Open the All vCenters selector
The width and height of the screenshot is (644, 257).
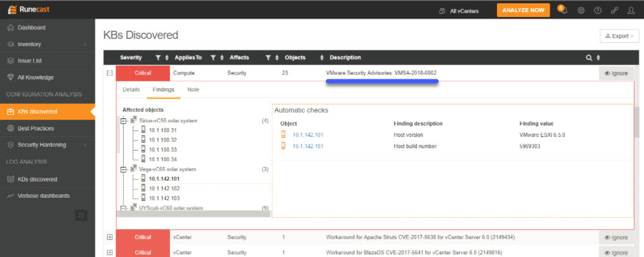point(459,11)
